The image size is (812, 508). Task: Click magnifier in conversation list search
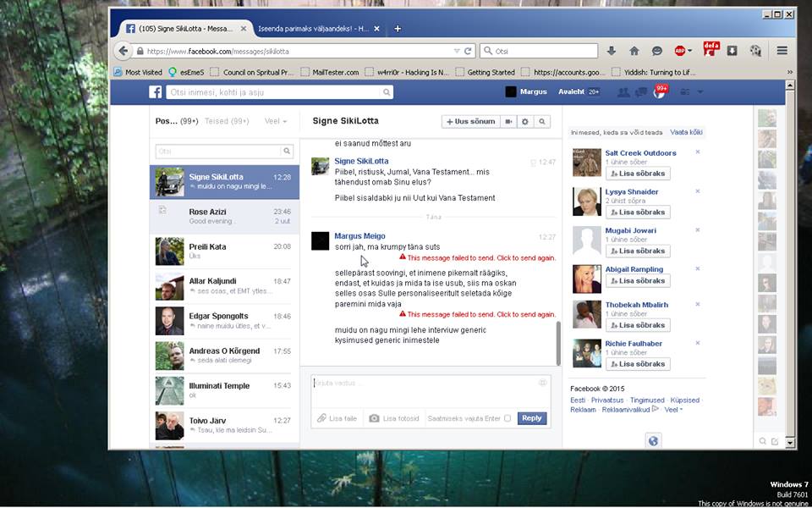(287, 152)
